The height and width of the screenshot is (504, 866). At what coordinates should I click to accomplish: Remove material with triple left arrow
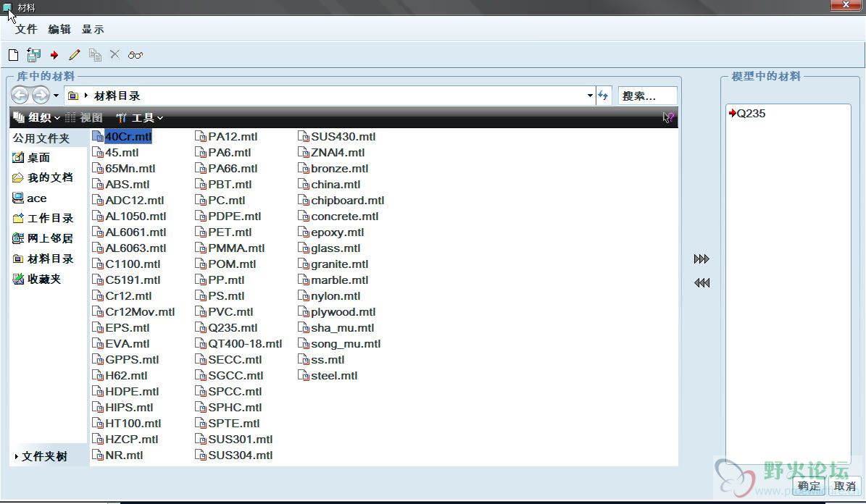point(702,282)
